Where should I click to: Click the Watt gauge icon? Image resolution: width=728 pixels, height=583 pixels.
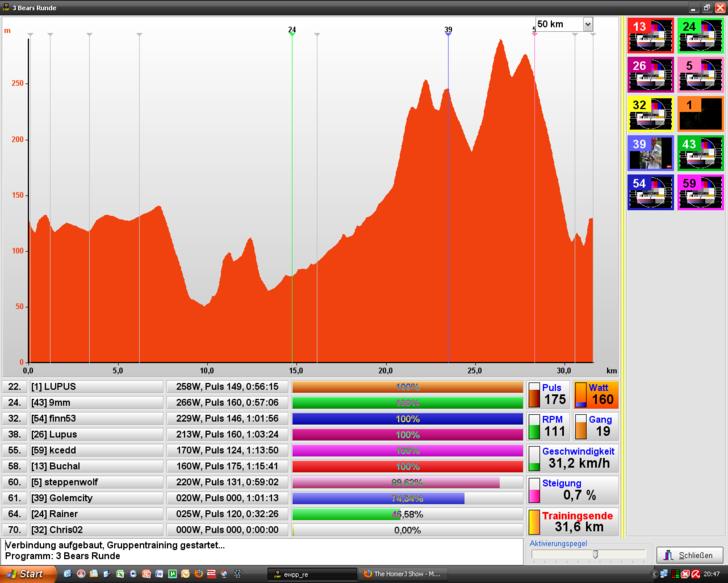coord(581,395)
